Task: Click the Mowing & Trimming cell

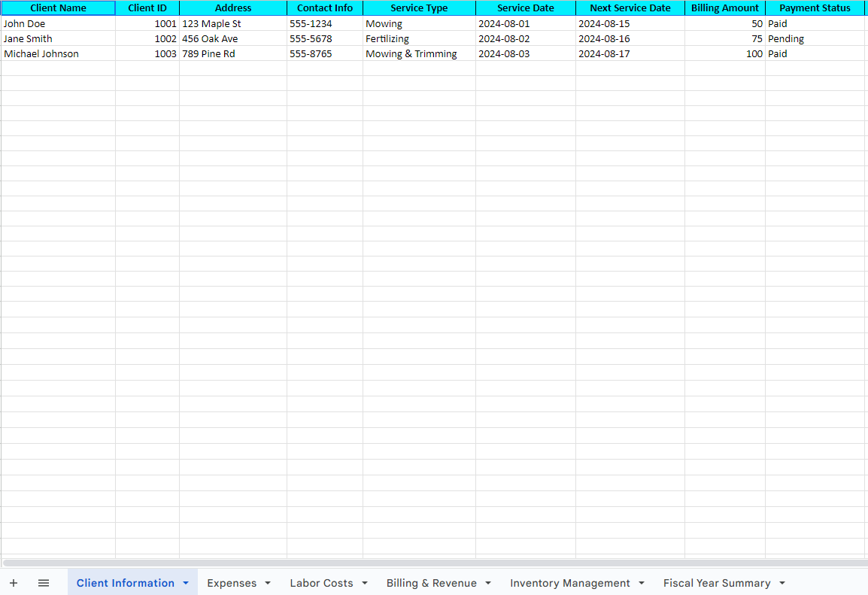Action: tap(419, 53)
